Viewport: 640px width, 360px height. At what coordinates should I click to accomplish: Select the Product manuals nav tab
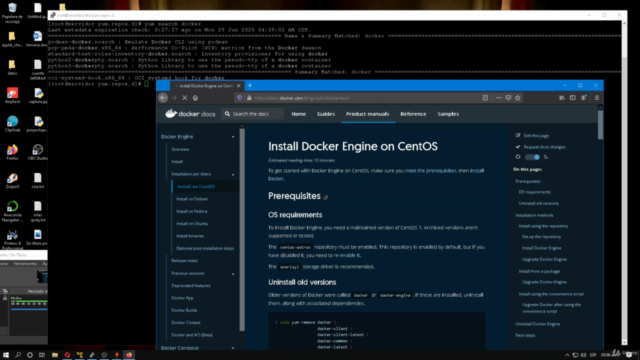pyautogui.click(x=367, y=114)
